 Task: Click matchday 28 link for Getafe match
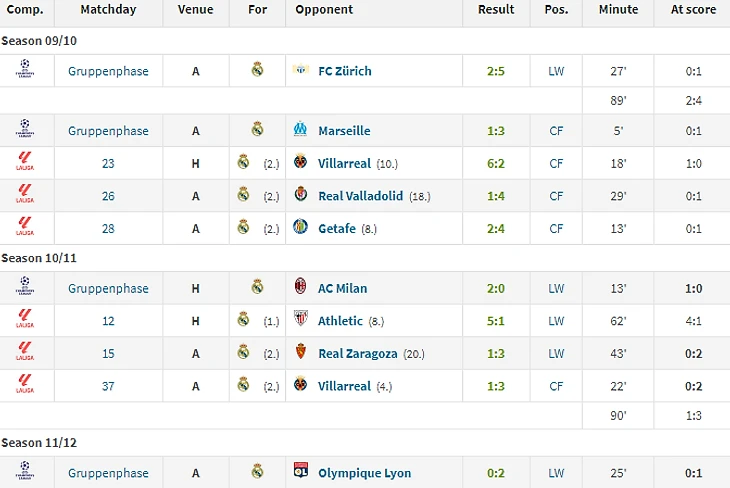[108, 229]
